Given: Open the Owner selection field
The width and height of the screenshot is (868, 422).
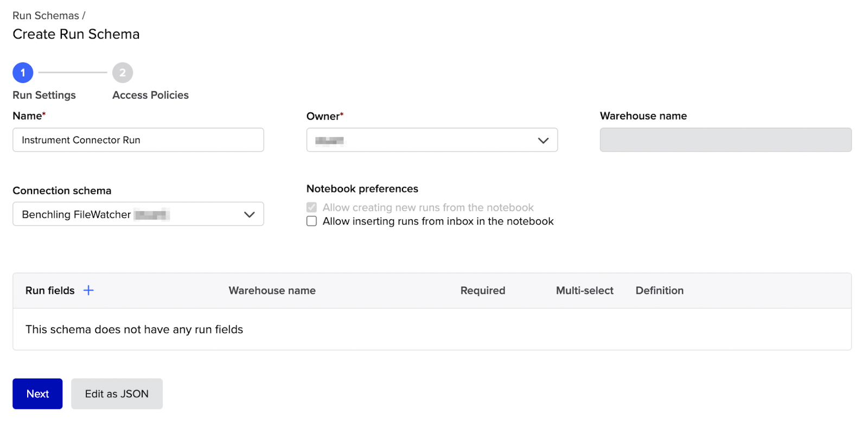Looking at the screenshot, I should pyautogui.click(x=423, y=140).
